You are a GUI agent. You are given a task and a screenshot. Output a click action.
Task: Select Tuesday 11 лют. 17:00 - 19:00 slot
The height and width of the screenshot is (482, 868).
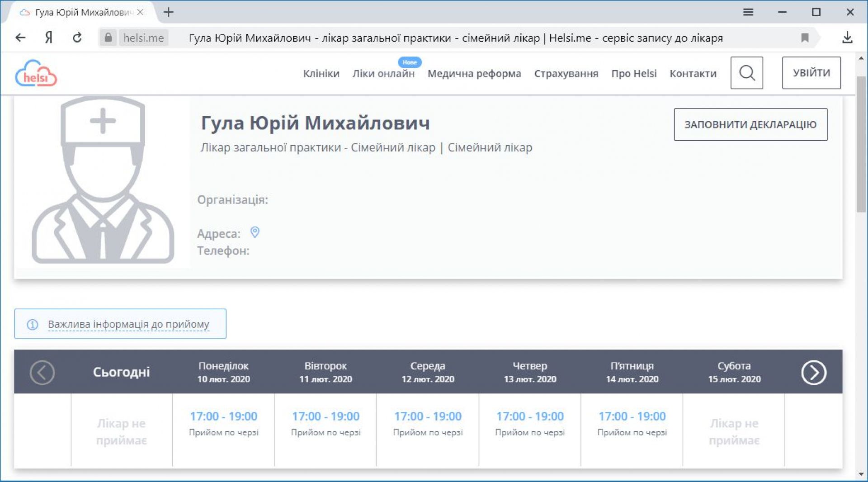[x=325, y=416]
